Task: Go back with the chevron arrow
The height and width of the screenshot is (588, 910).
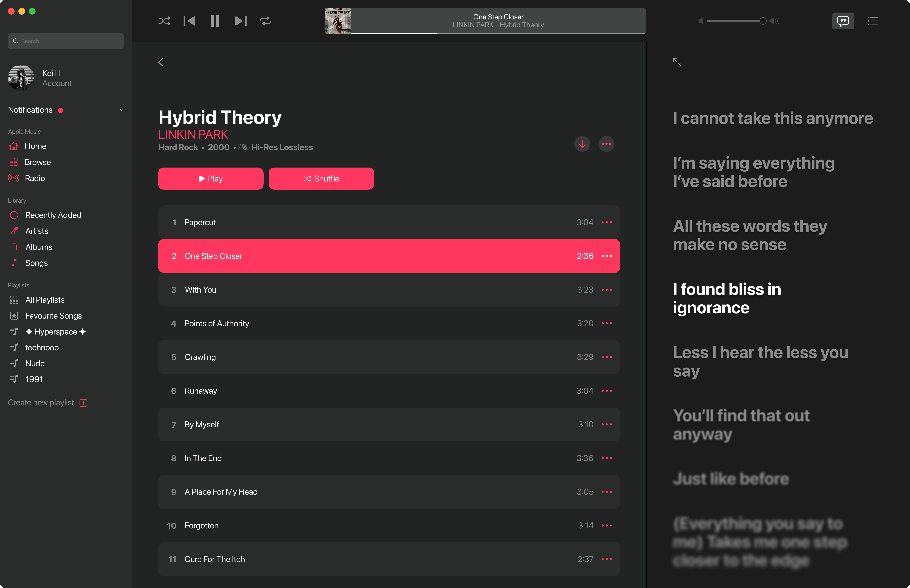Action: pos(161,62)
